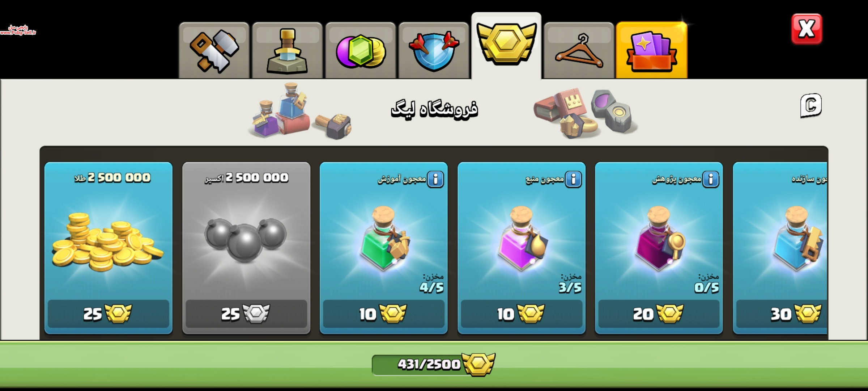
Task: Select the shield with arrows tab
Action: [x=434, y=51]
